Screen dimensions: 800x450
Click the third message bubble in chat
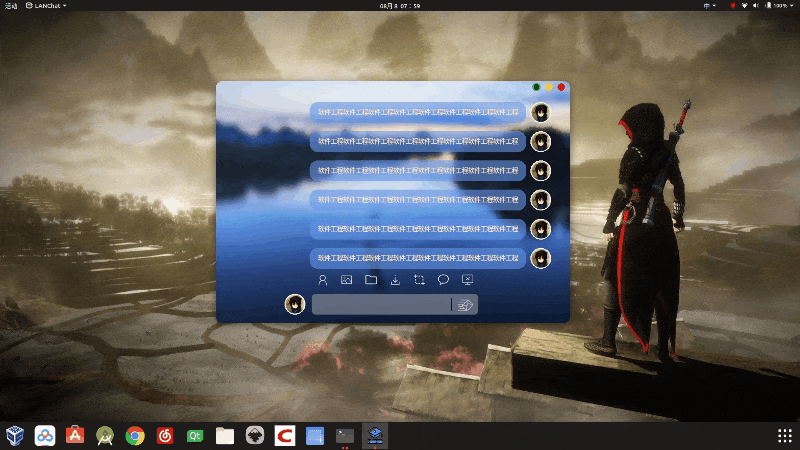[418, 171]
